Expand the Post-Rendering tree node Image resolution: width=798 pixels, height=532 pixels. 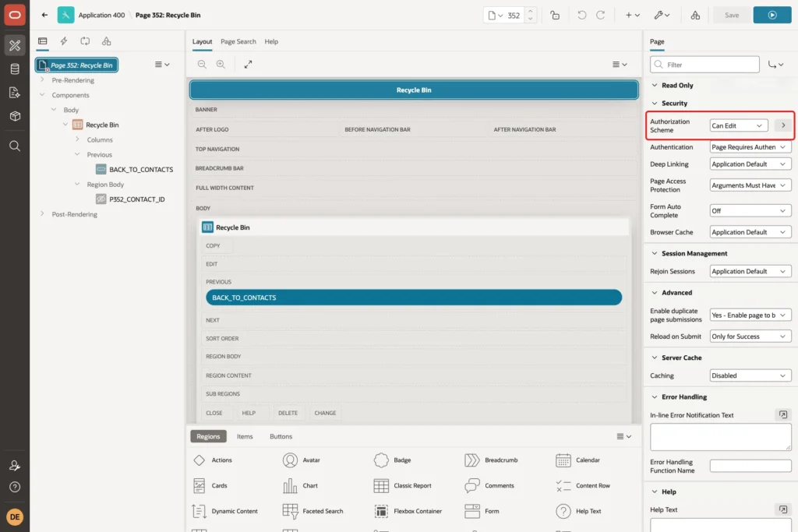pyautogui.click(x=42, y=214)
